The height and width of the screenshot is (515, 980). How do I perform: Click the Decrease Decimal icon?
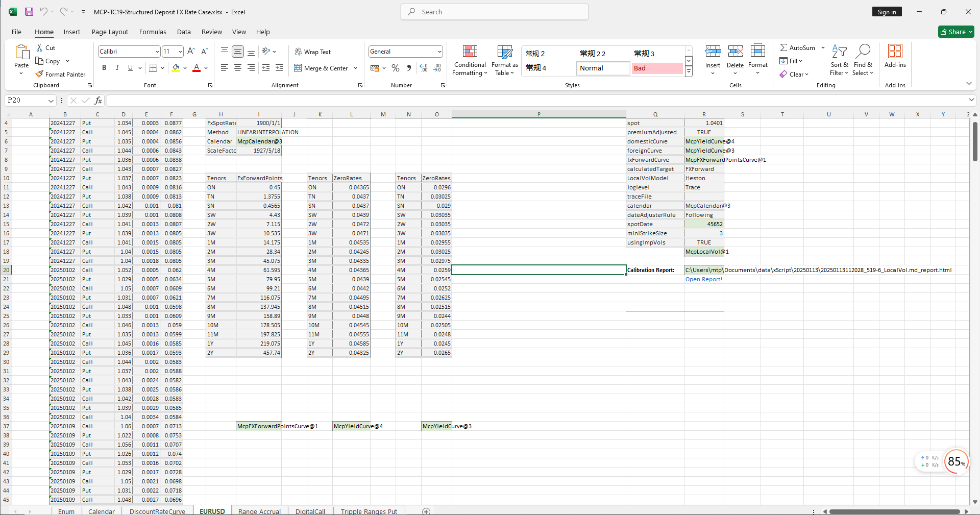pyautogui.click(x=437, y=68)
